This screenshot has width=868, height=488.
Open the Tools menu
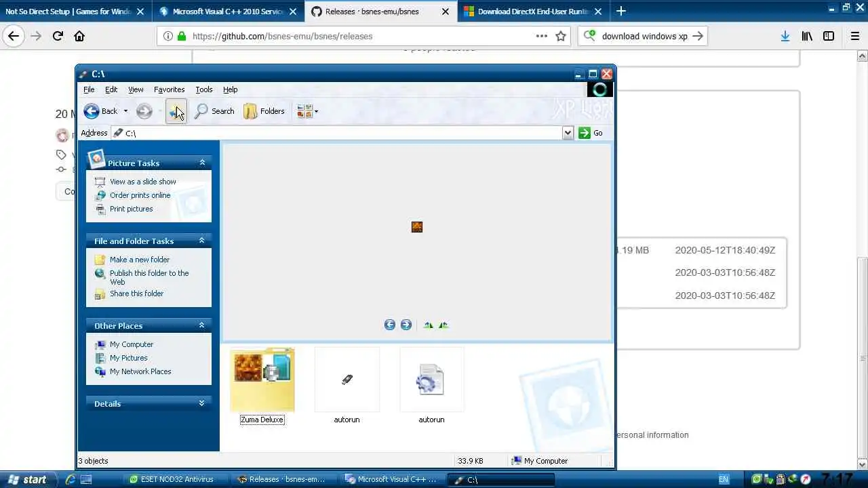coord(204,89)
